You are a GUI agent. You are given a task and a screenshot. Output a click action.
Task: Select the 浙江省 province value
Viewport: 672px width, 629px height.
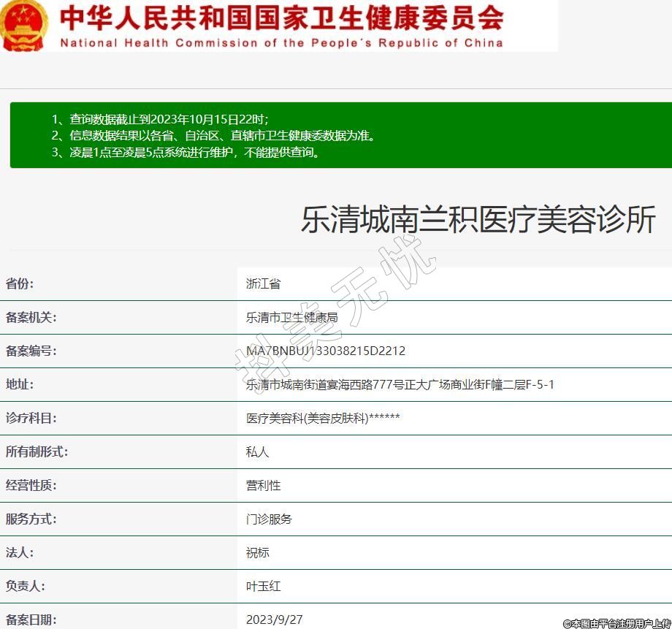click(x=263, y=283)
